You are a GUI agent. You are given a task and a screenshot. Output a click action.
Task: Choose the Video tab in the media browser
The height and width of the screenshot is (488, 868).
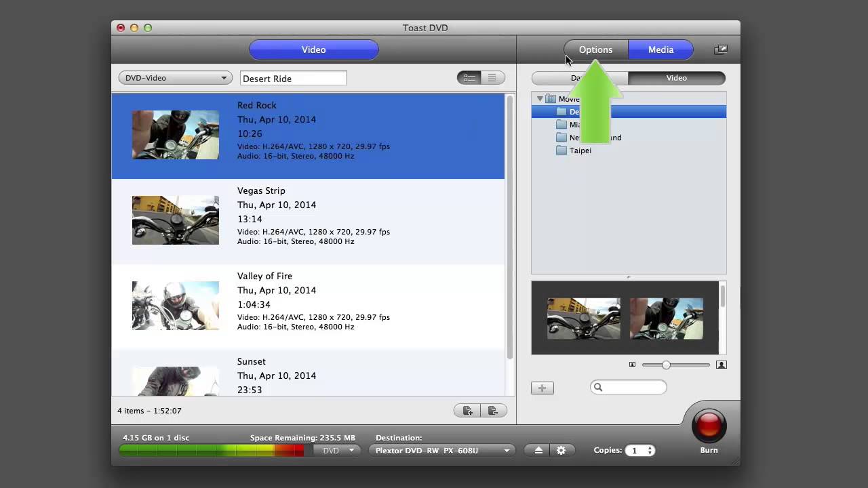[676, 78]
